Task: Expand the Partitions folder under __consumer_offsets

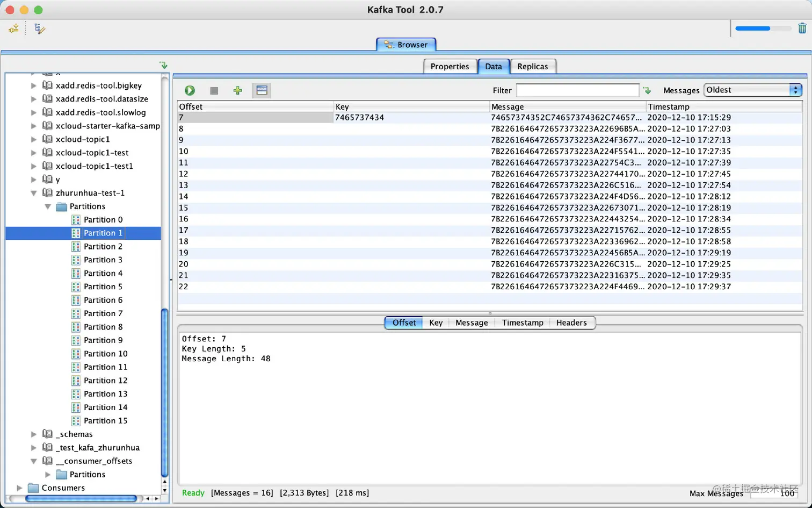Action: point(48,474)
